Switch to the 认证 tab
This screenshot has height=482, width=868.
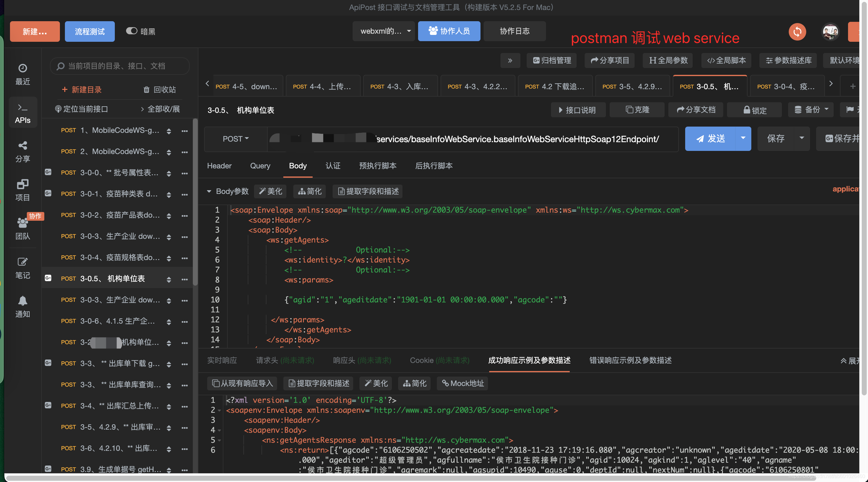click(333, 166)
